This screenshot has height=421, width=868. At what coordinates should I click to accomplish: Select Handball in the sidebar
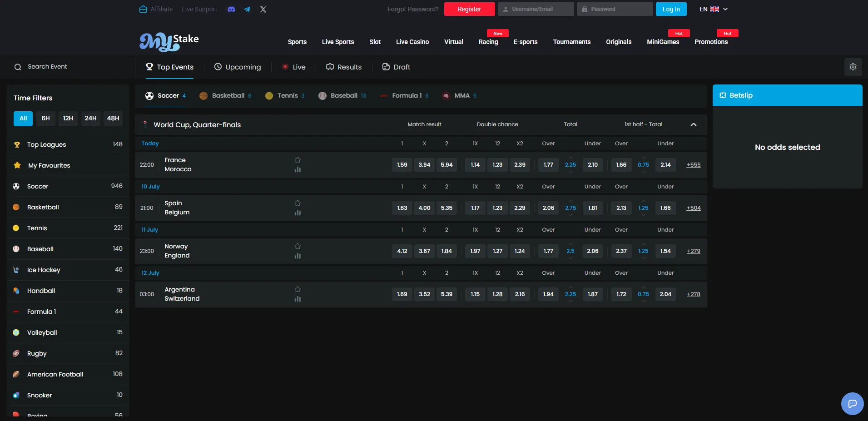[x=68, y=291]
